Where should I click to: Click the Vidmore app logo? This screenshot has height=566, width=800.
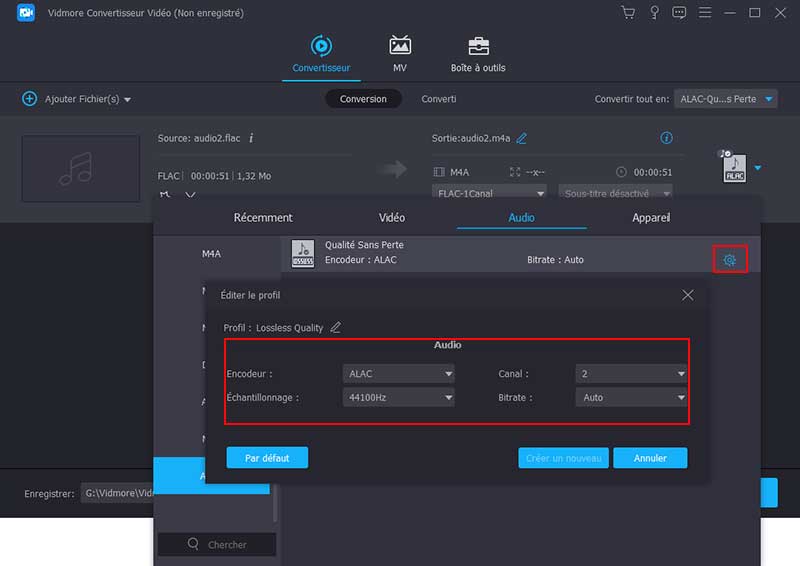pyautogui.click(x=26, y=13)
